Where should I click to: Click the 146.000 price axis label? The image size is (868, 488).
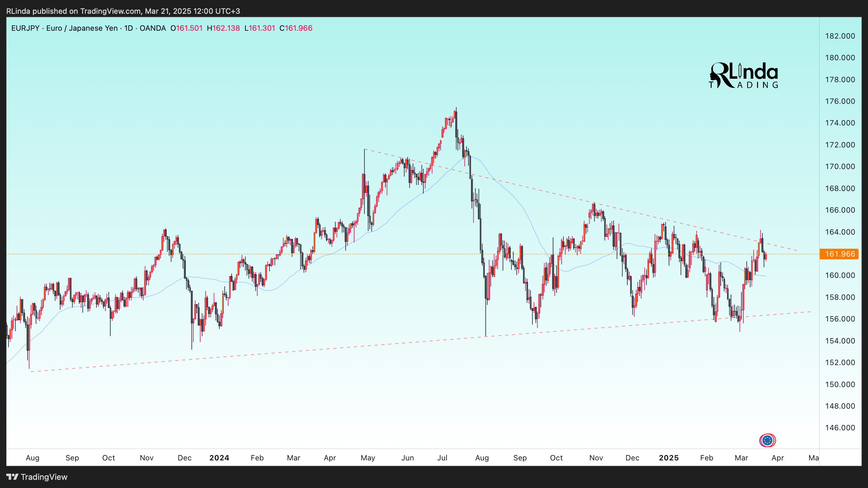click(840, 428)
